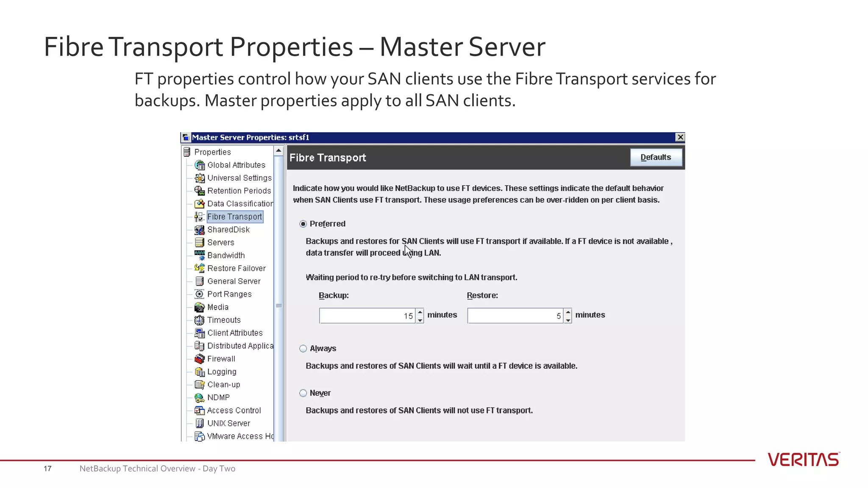Click the UNIX Server icon

[200, 423]
